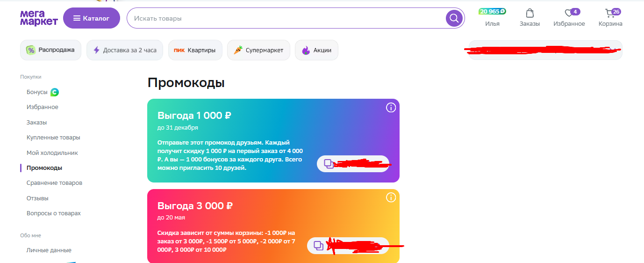
Task: Click the МегаМаркет logo
Action: 39,18
